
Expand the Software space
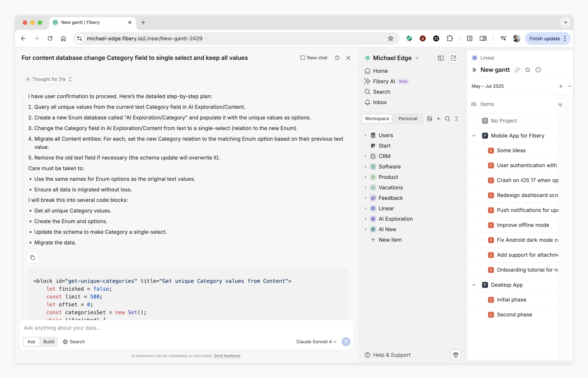click(x=366, y=167)
